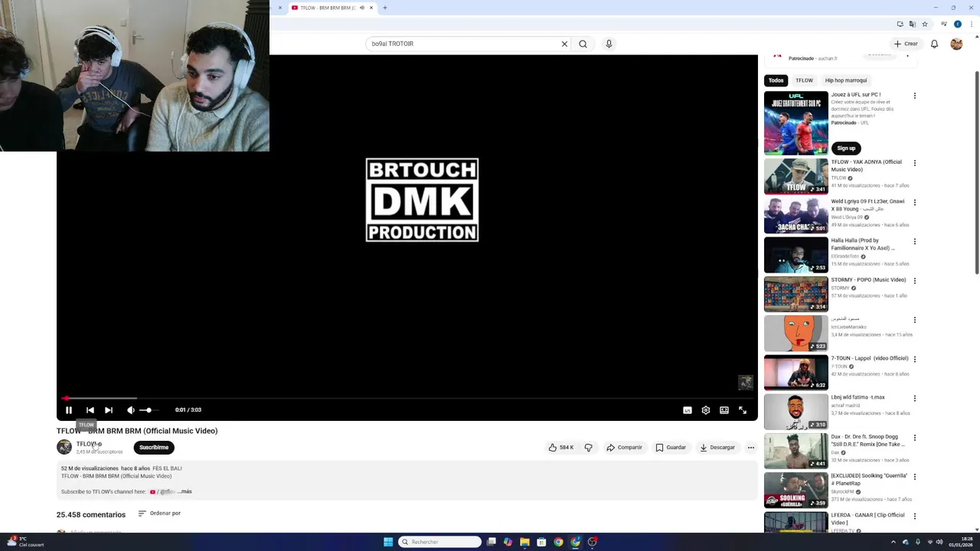Click the page vertical scrollbar
The image size is (980, 551).
coord(976,172)
